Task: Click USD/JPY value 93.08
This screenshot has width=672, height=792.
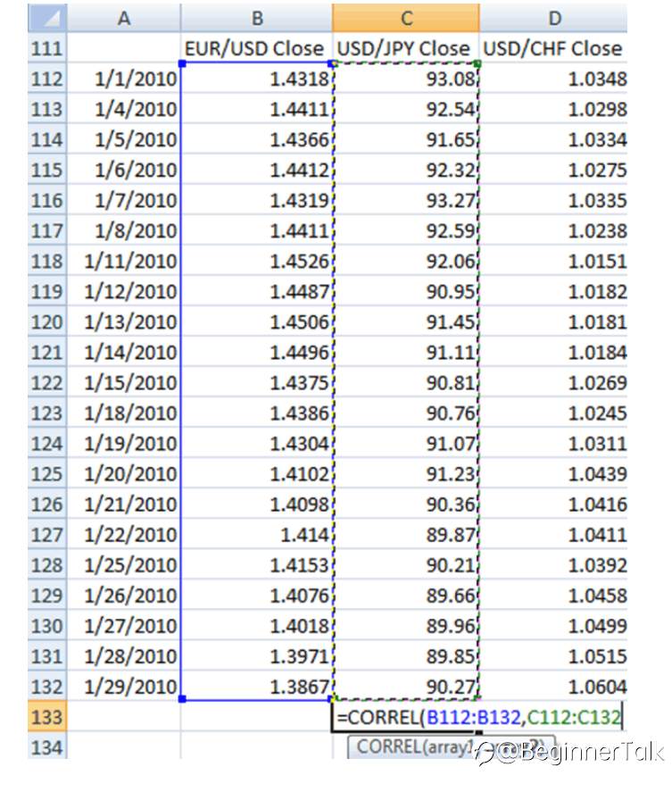Action: tap(406, 79)
